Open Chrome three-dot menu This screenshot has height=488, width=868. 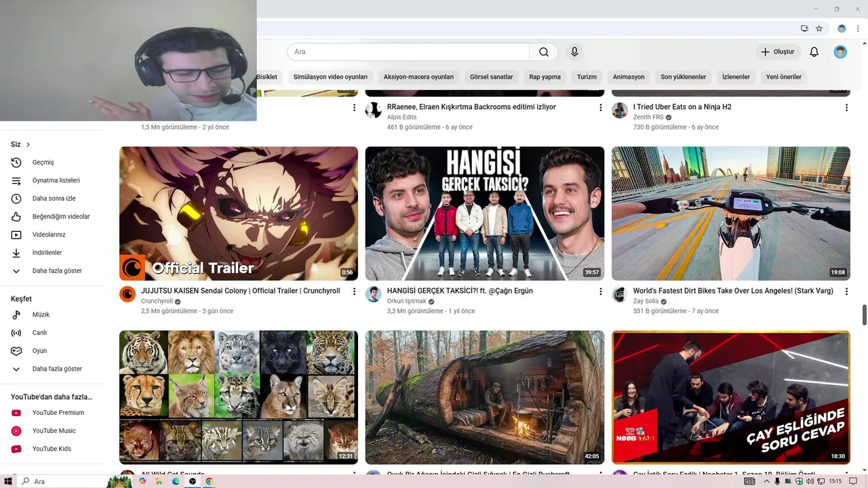pos(858,28)
